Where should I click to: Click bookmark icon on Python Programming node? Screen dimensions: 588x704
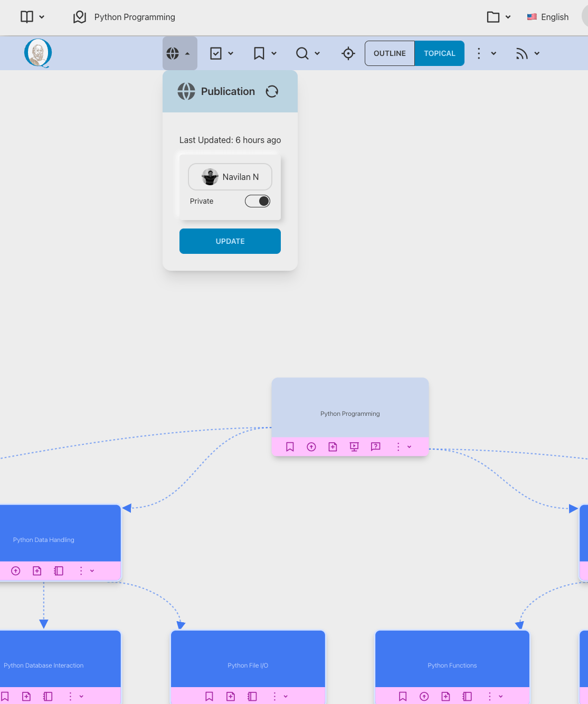(290, 447)
